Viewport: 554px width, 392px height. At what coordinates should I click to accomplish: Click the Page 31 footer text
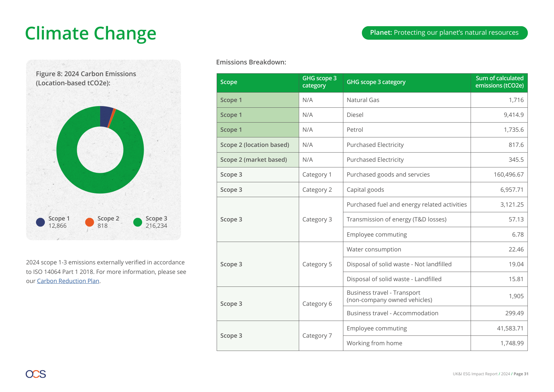(521, 374)
